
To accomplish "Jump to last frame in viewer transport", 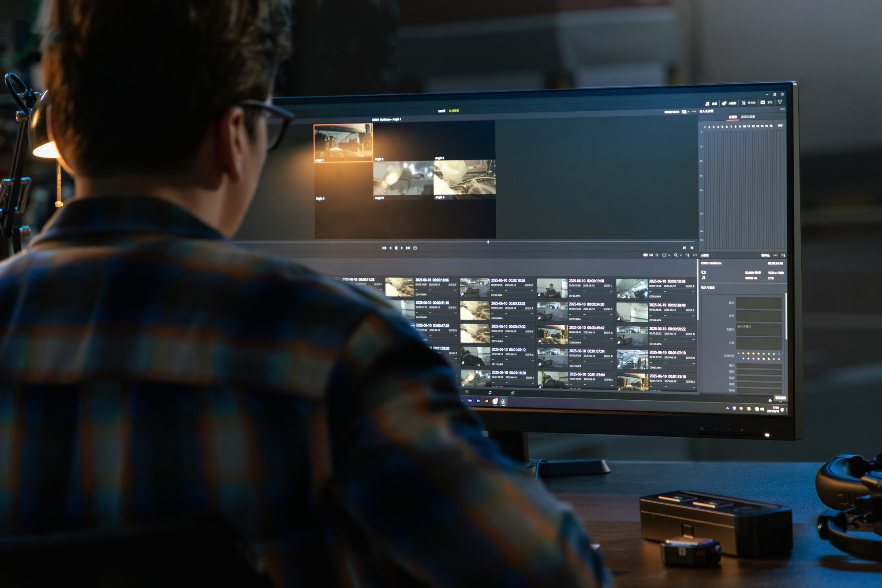I will [x=408, y=248].
